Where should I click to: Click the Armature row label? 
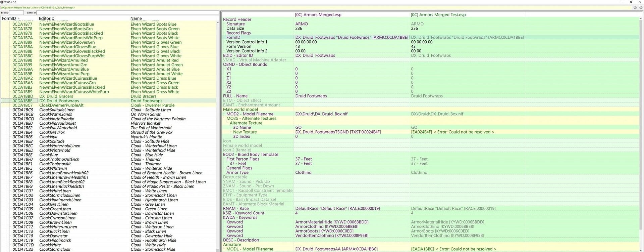(232, 245)
